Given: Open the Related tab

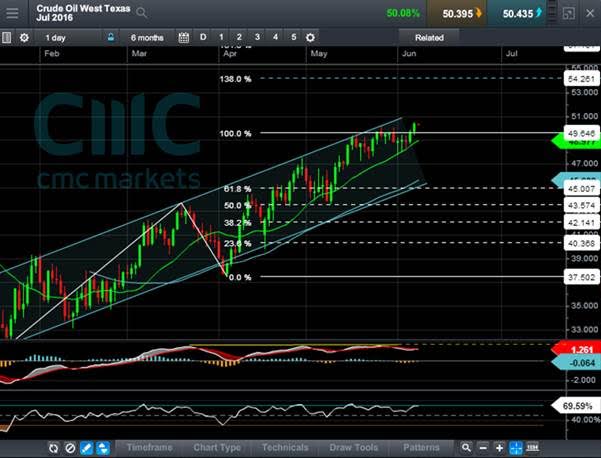Looking at the screenshot, I should click(429, 38).
